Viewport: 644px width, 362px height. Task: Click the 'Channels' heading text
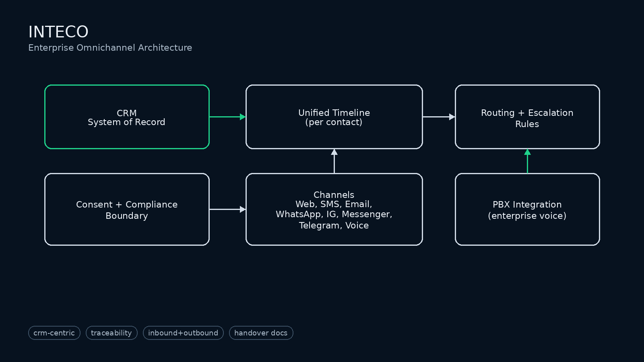[334, 195]
